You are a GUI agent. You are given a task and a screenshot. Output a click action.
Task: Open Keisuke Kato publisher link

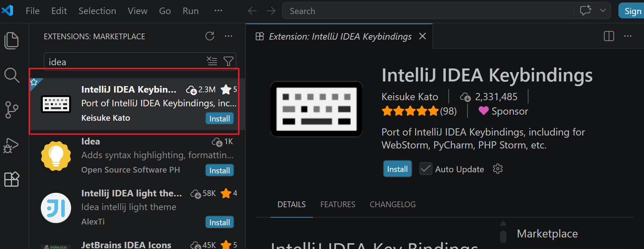coord(410,97)
